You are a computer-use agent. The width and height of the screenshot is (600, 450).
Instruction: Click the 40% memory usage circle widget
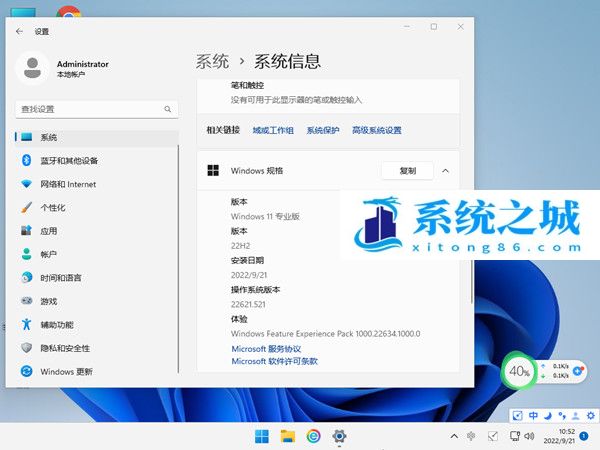click(x=519, y=370)
